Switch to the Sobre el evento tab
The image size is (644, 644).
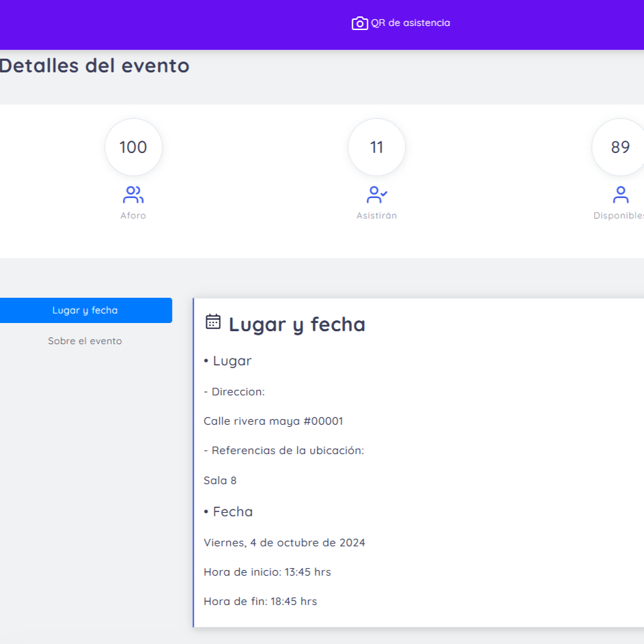[85, 341]
